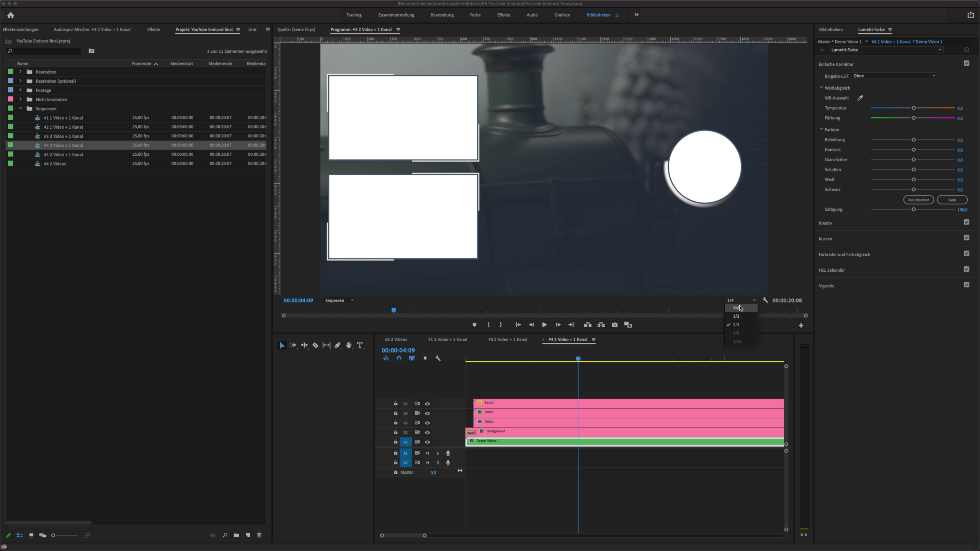Switch Project panel to list view

click(x=20, y=535)
